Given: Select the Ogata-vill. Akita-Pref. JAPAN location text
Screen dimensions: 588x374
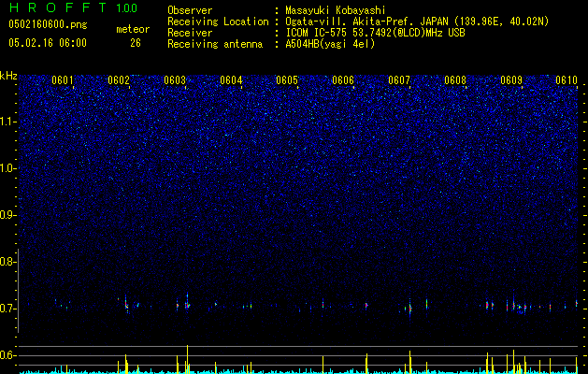Looking at the screenshot, I should click(x=417, y=22).
